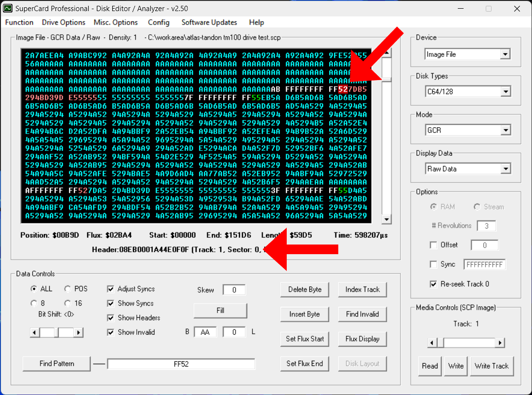Click the Find Pattern button
532x395 pixels.
57,364
